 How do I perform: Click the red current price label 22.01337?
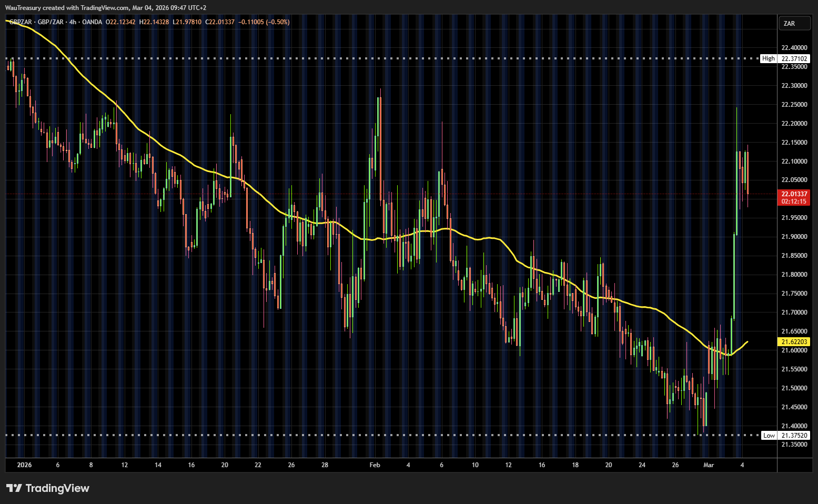tap(794, 194)
